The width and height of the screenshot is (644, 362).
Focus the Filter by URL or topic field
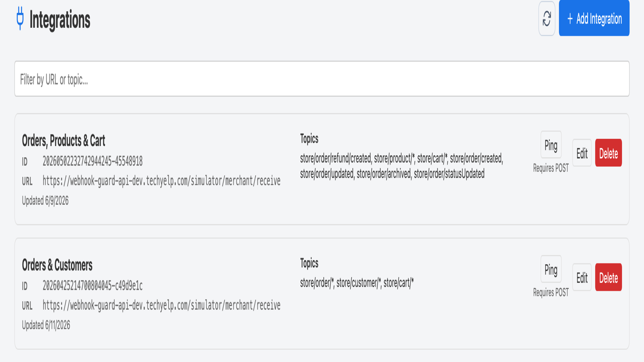[322, 79]
